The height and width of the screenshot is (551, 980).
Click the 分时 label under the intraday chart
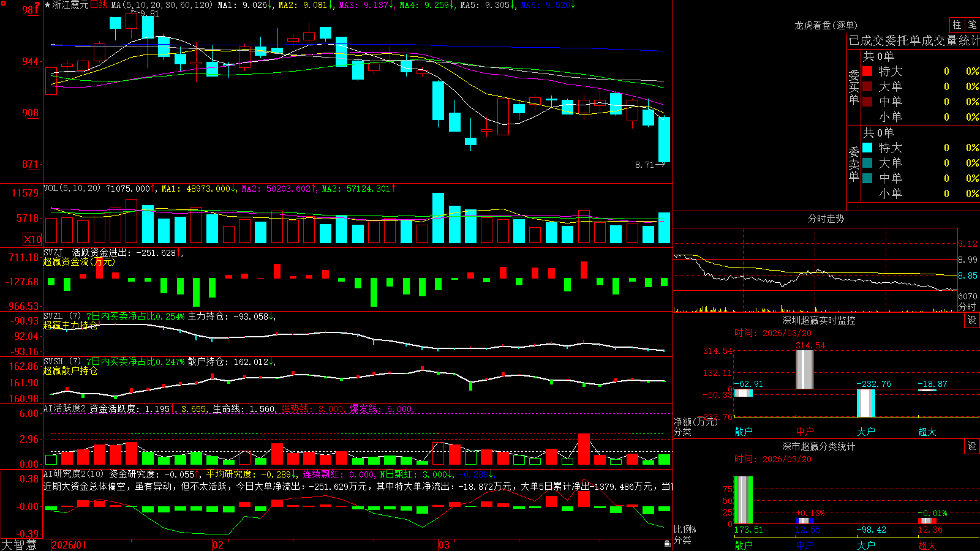967,307
